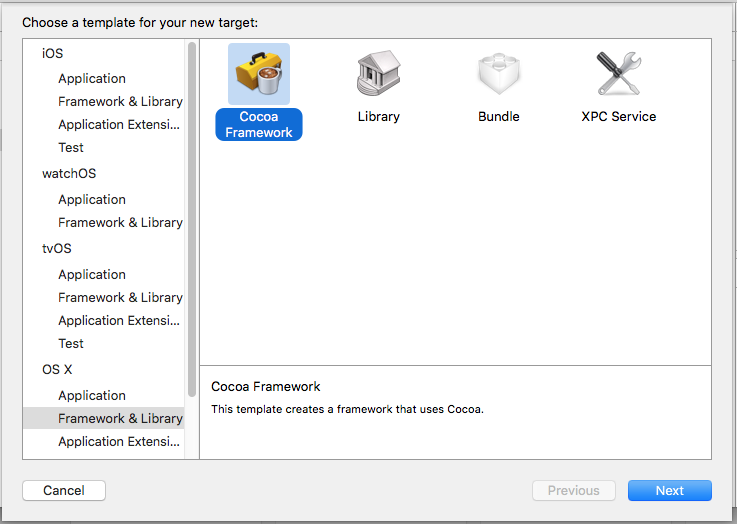The width and height of the screenshot is (737, 524).
Task: Select tvOS Application Extension category
Action: [119, 320]
